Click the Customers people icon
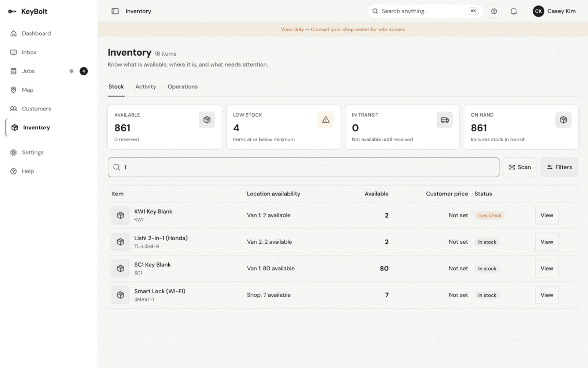This screenshot has width=588, height=368. (x=14, y=109)
